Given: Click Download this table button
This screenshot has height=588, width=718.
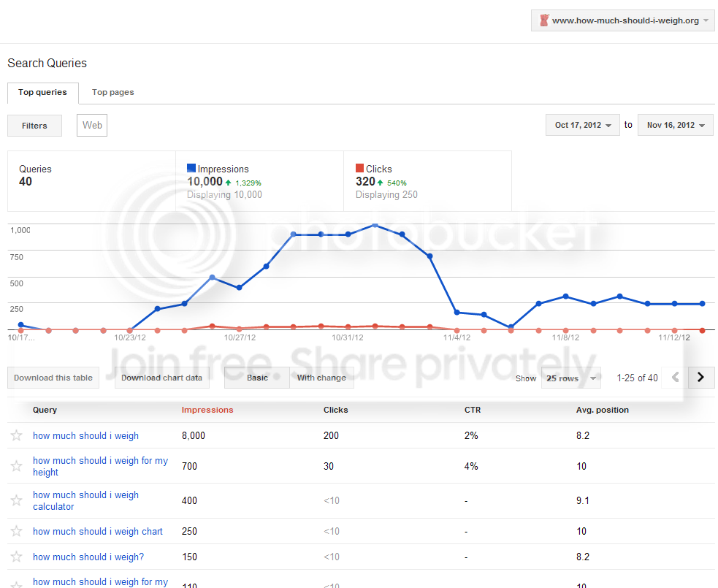Looking at the screenshot, I should pyautogui.click(x=53, y=378).
